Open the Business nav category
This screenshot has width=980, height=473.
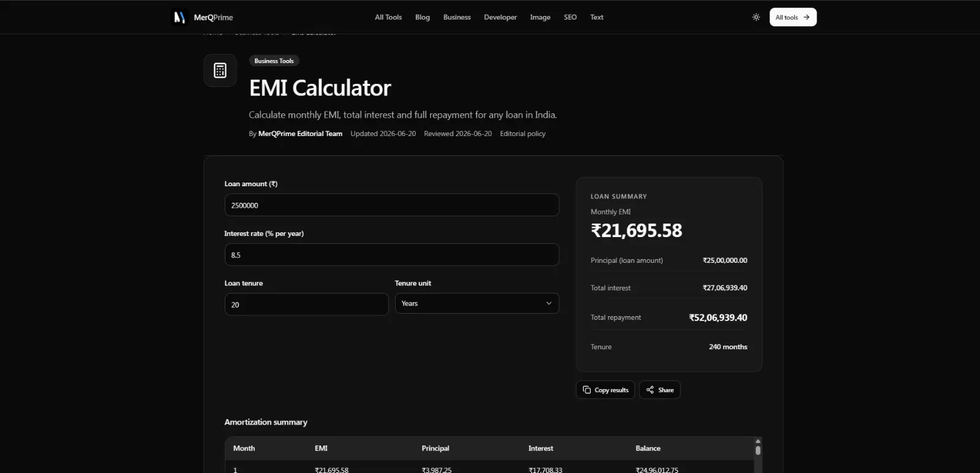pos(457,17)
